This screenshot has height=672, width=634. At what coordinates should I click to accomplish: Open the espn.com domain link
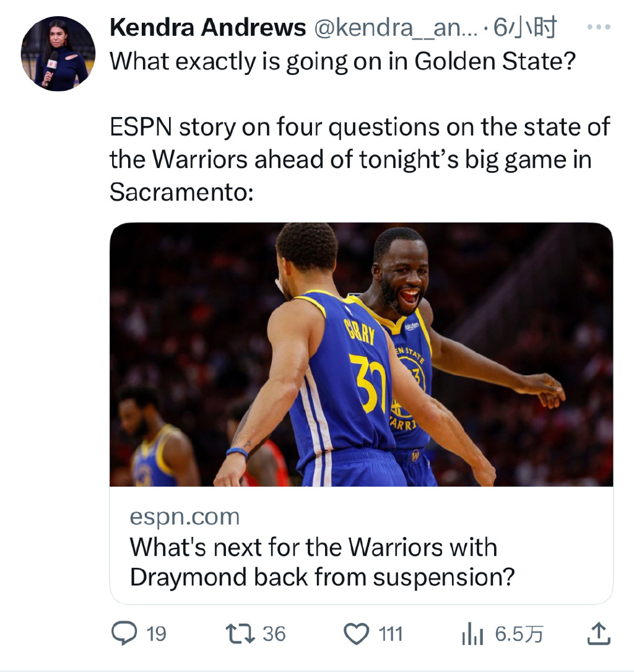pos(185,517)
